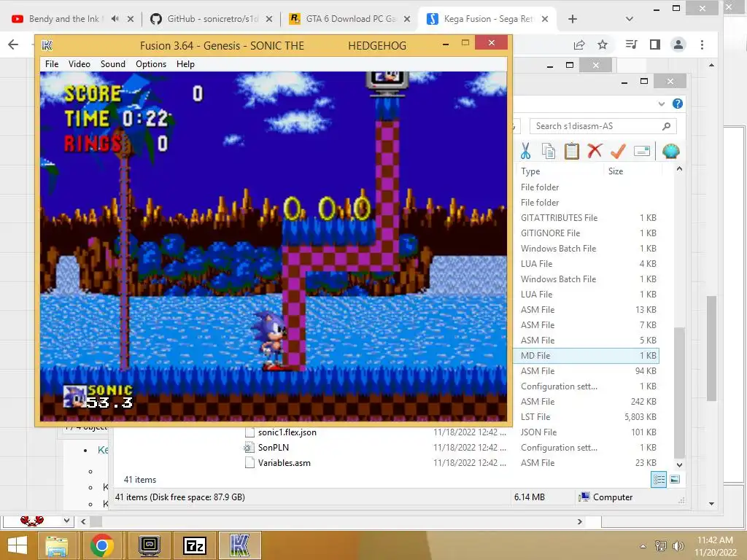Screen dimensions: 747x560
Task: Open Chrome tab search dropdown
Action: [630, 19]
